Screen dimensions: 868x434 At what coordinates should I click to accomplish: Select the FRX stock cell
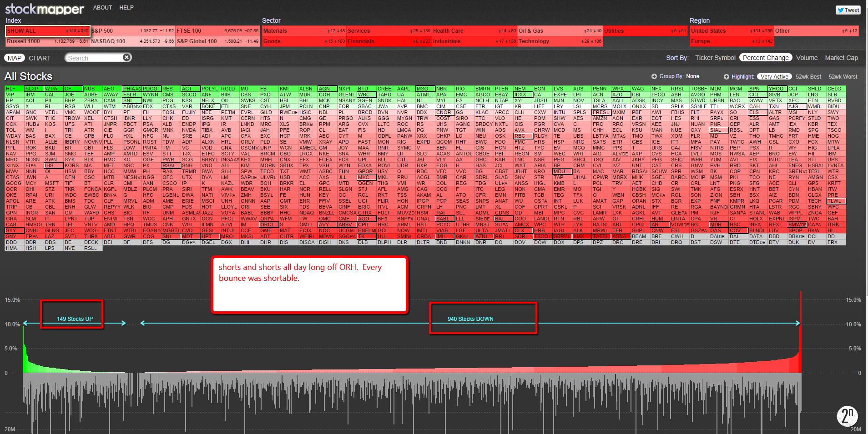click(x=836, y=243)
